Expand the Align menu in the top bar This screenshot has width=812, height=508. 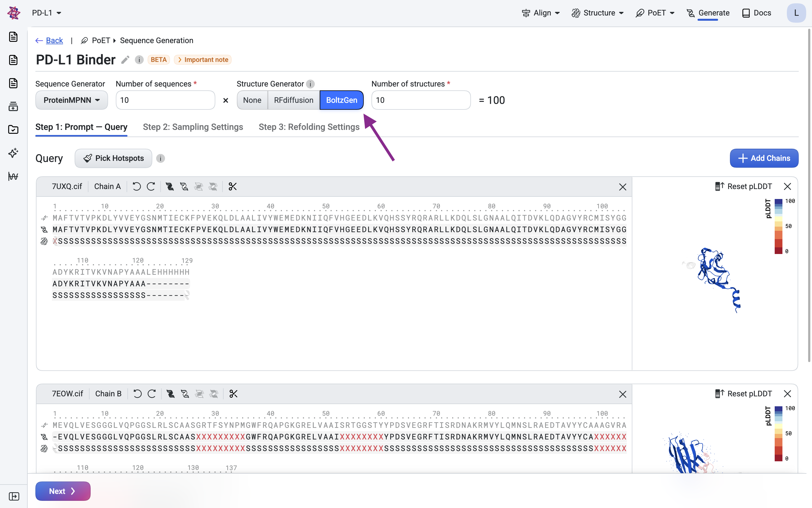coord(541,13)
